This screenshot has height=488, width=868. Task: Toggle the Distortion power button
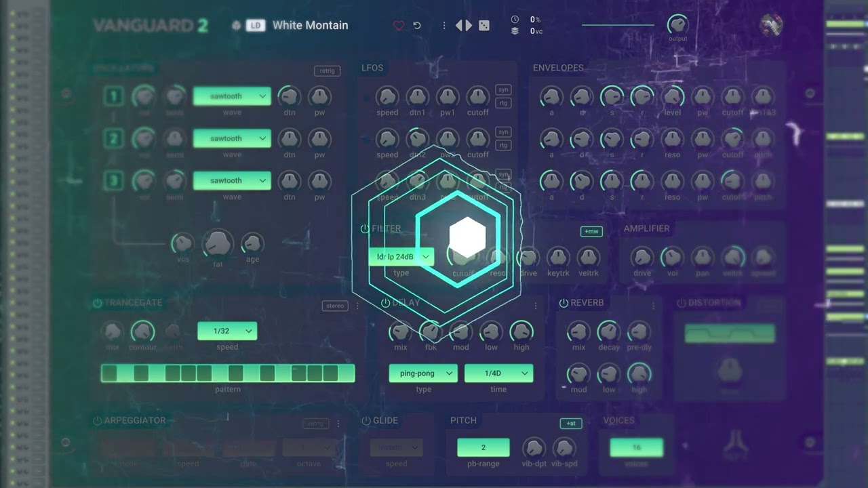click(682, 303)
